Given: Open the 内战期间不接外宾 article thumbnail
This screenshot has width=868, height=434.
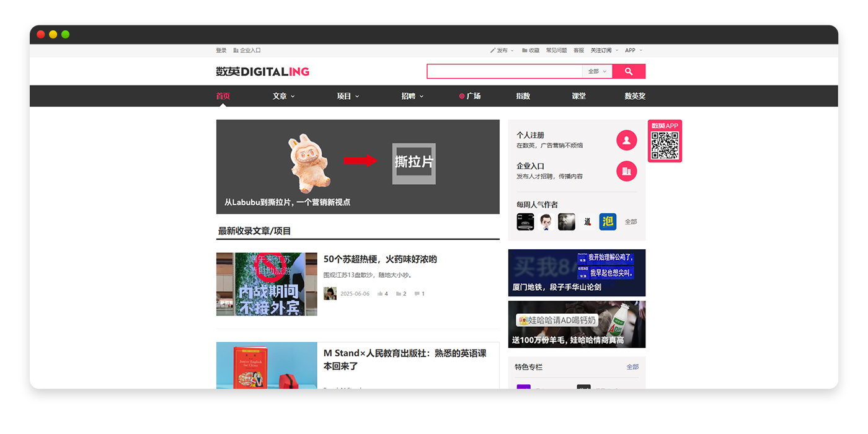Looking at the screenshot, I should click(x=267, y=284).
